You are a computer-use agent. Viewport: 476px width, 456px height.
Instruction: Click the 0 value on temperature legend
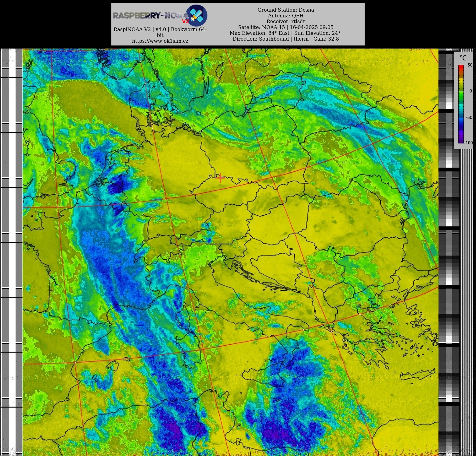coord(471,91)
